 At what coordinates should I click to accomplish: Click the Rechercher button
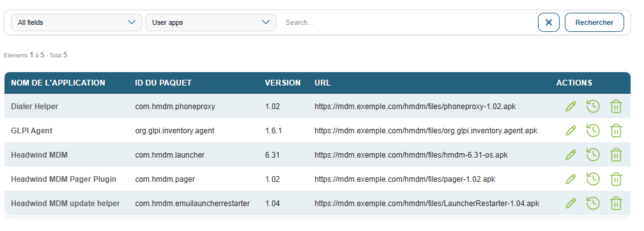click(x=594, y=22)
